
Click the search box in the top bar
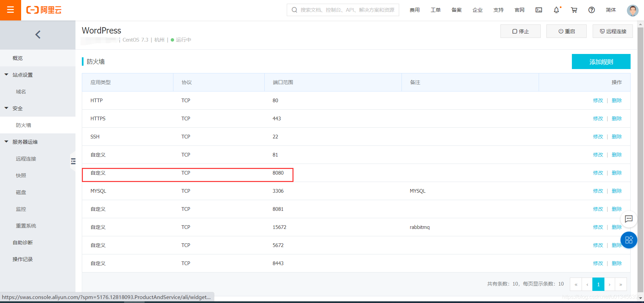tap(343, 10)
